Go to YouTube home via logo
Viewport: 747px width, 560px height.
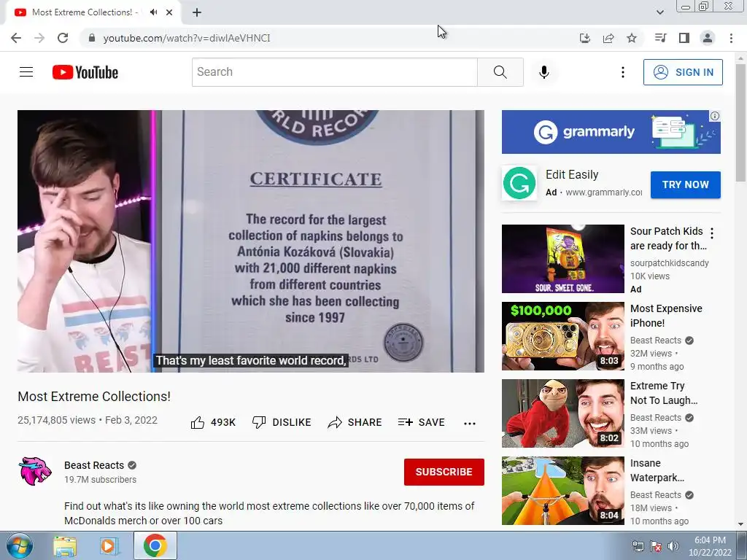coord(85,72)
